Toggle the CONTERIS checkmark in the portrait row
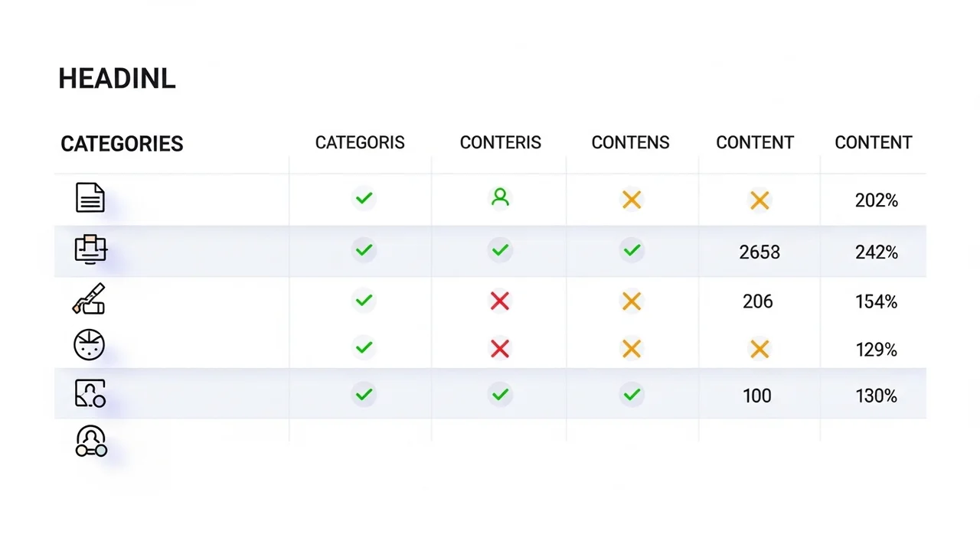The width and height of the screenshot is (980, 534). pyautogui.click(x=500, y=395)
